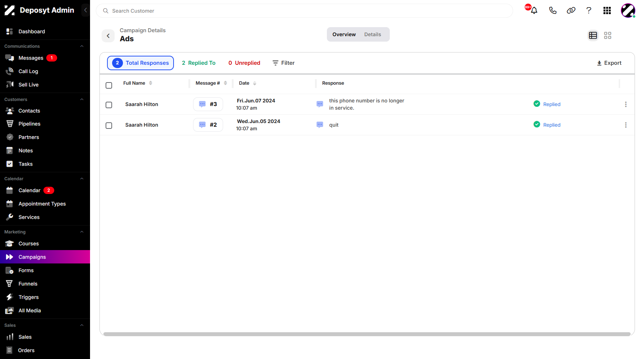644x359 pixels.
Task: Open row options for the quit response
Action: [x=626, y=125]
